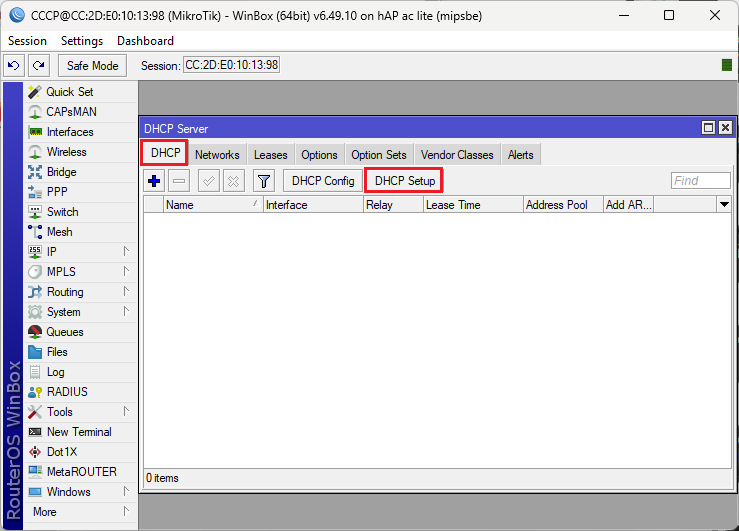
Task: Open Bridge in the sidebar
Action: (x=81, y=172)
